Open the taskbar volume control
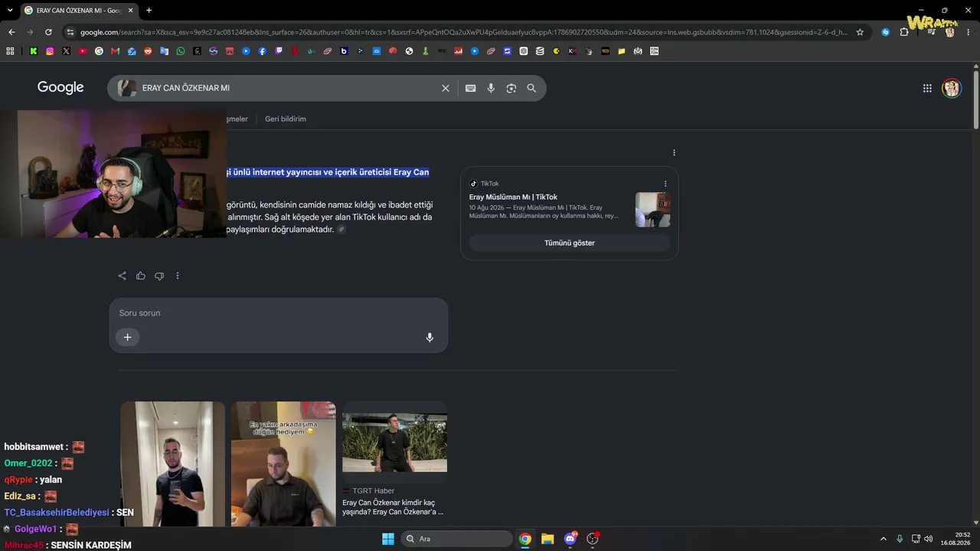Image resolution: width=980 pixels, height=551 pixels. tap(929, 539)
